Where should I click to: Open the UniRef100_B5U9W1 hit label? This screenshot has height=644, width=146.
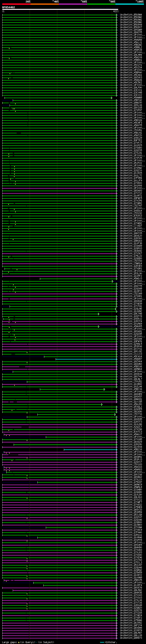[131, 20]
